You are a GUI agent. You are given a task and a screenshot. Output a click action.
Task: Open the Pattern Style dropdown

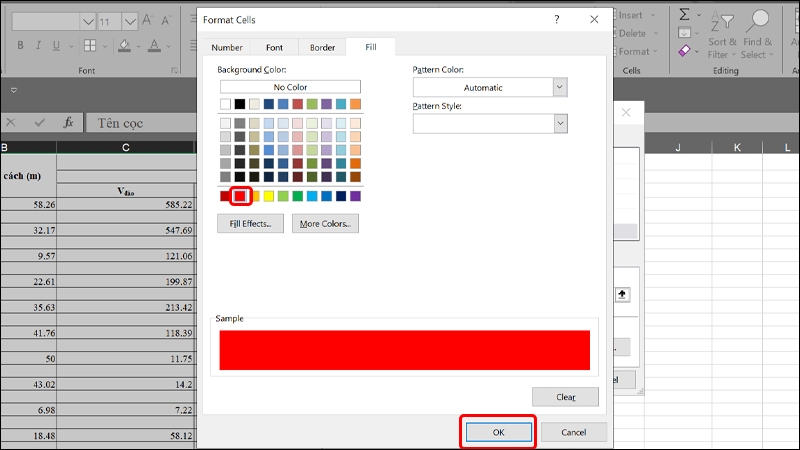click(560, 123)
